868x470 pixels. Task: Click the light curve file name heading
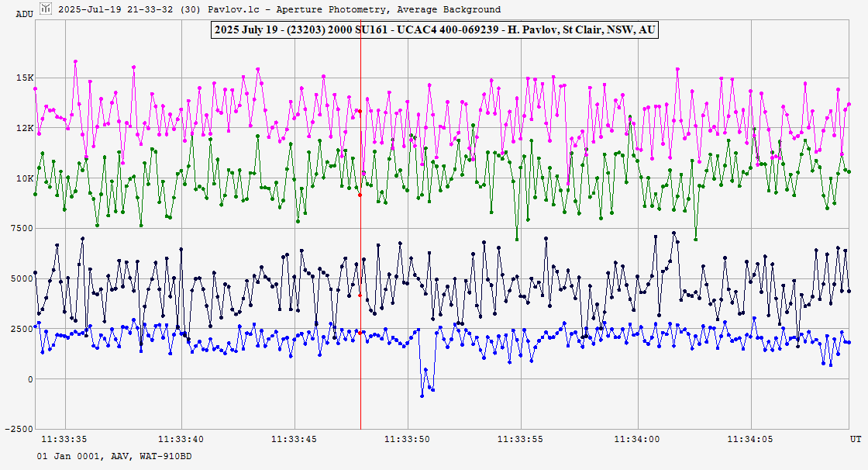click(274, 9)
